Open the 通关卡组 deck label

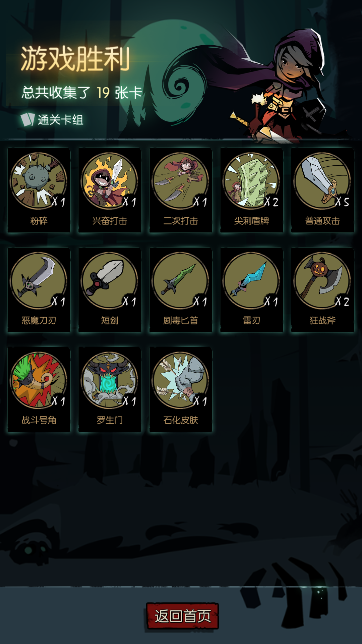click(x=60, y=120)
